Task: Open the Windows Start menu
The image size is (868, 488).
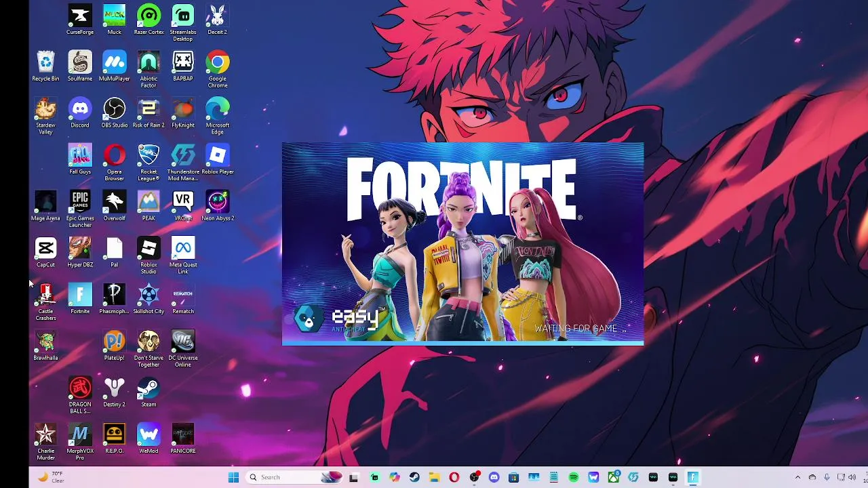Action: pyautogui.click(x=233, y=477)
